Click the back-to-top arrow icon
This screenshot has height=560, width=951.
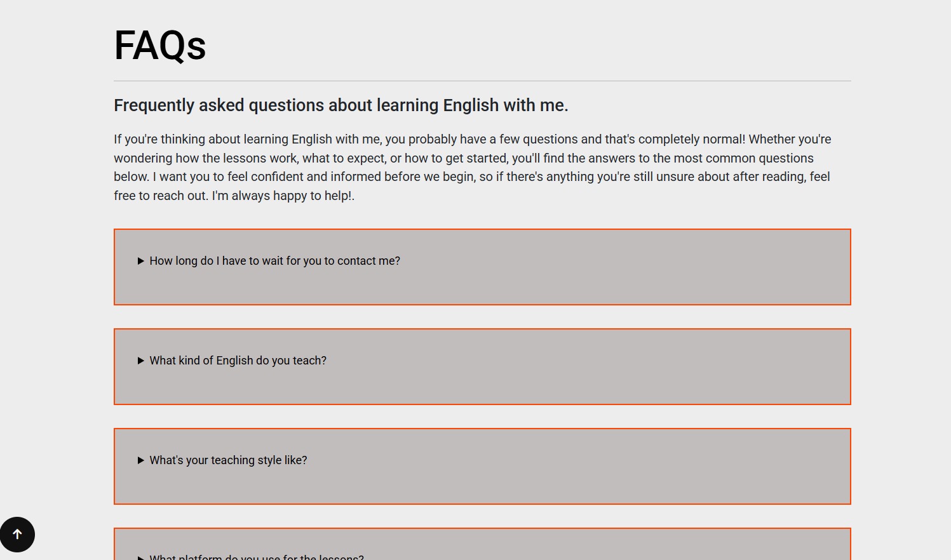(17, 535)
